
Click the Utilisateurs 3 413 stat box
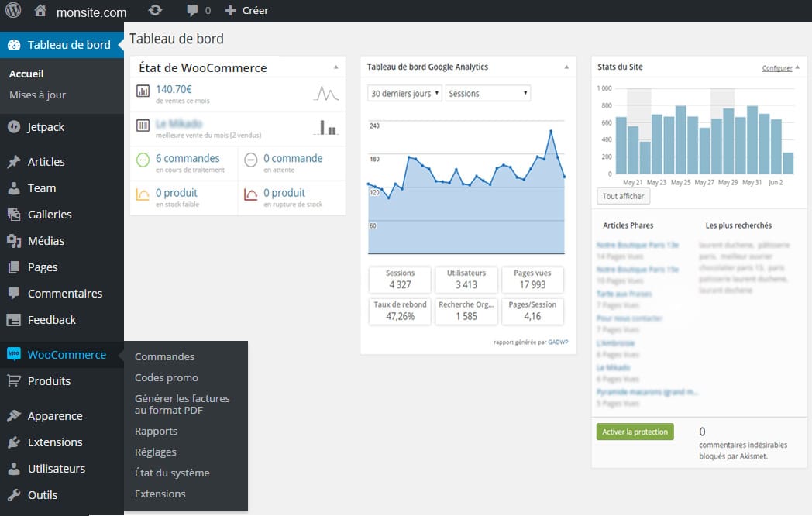pos(466,280)
